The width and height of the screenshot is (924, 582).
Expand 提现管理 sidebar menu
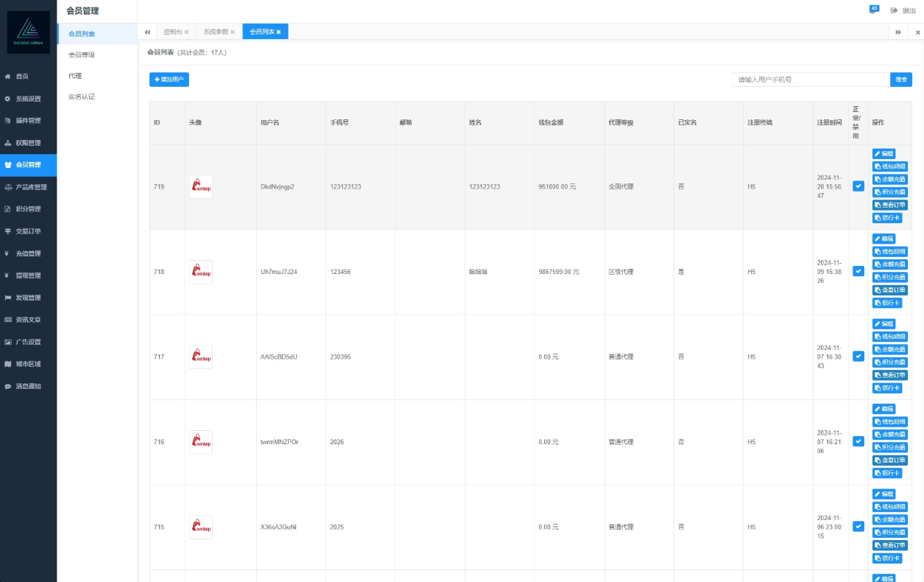(x=28, y=276)
